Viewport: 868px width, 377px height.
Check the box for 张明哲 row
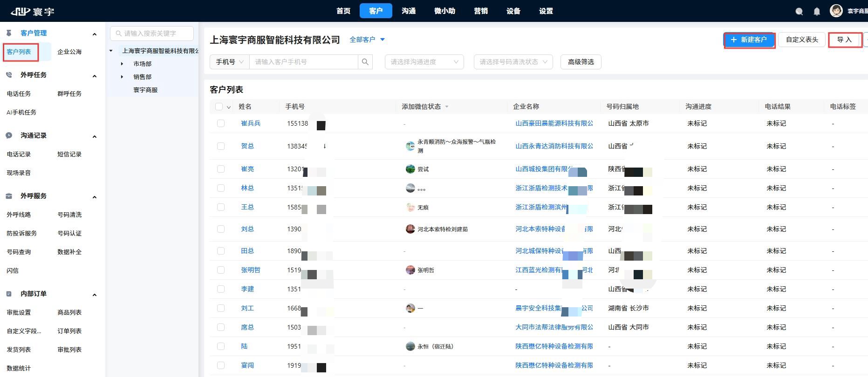[221, 270]
